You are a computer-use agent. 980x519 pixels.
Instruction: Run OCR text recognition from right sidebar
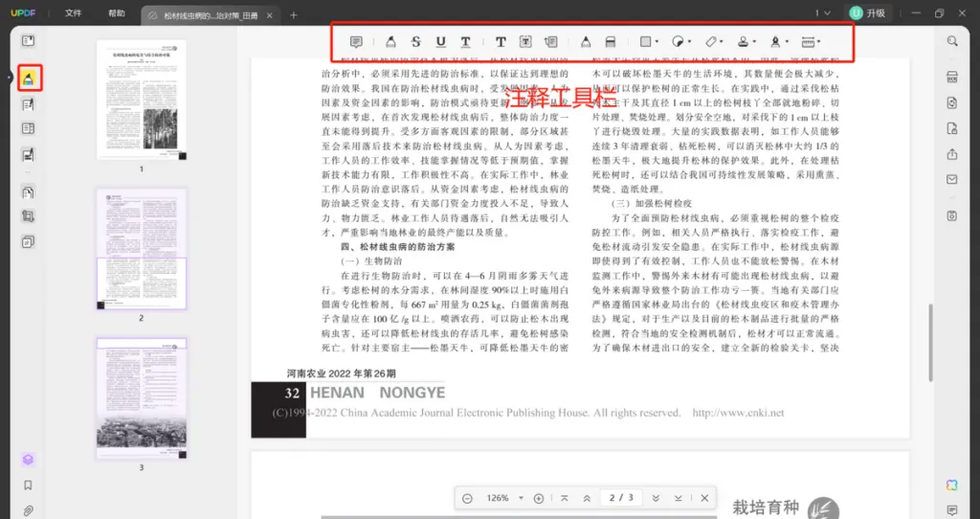[952, 78]
